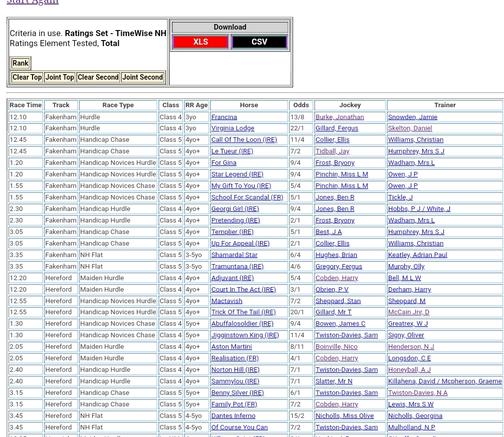
Task: Open Virginia Lodge horse link
Action: [x=232, y=128]
